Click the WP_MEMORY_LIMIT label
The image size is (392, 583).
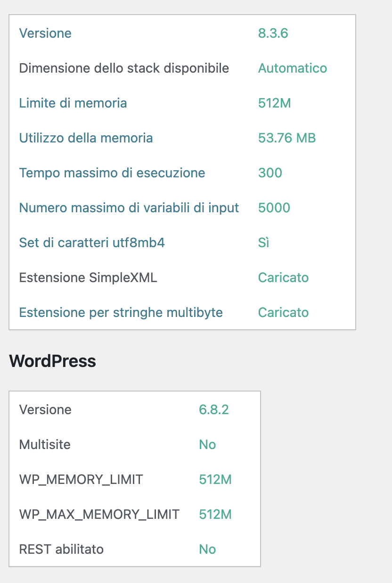coord(81,479)
